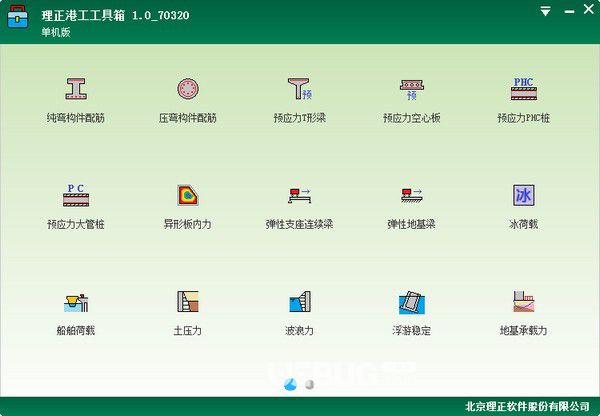
Task: Minimize the 理正港工工具箱 window
Action: tap(569, 11)
